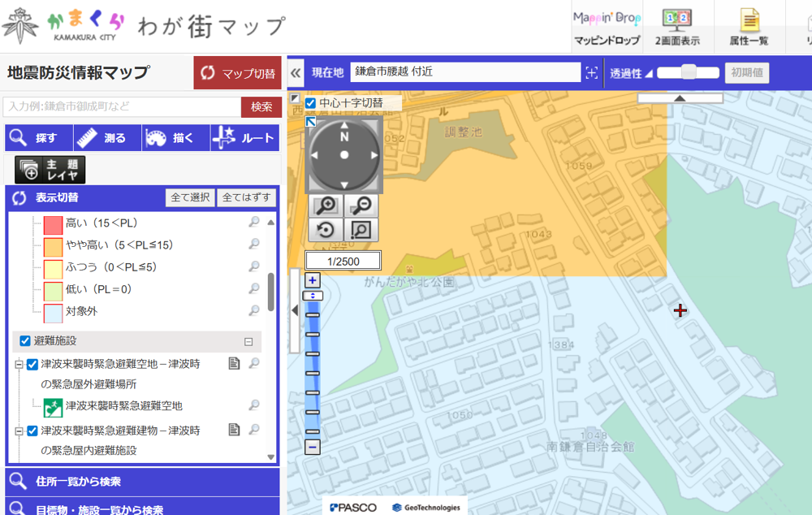Click the map zoom-in magnifier icon
Screen dimensions: 812x515
pyautogui.click(x=326, y=206)
